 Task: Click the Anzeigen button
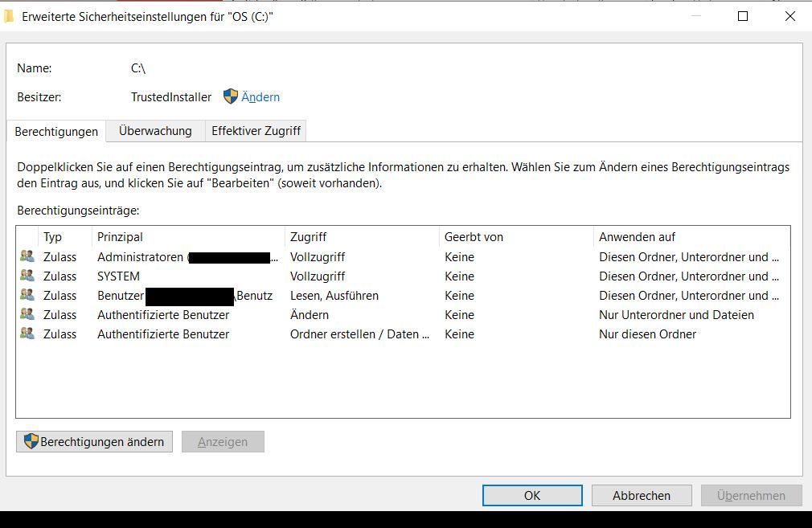(223, 441)
